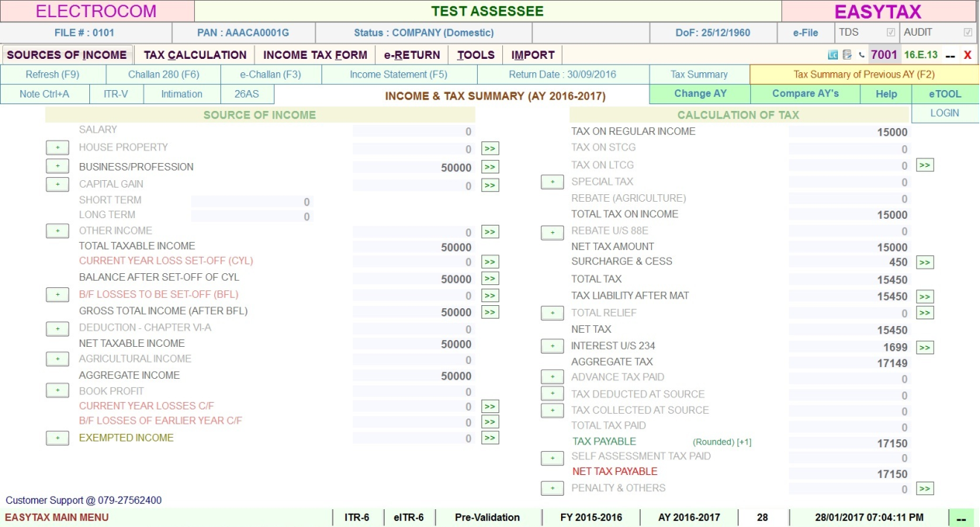Image resolution: width=980 pixels, height=527 pixels.
Task: Click the Challan 280 (F6) button
Action: click(164, 74)
